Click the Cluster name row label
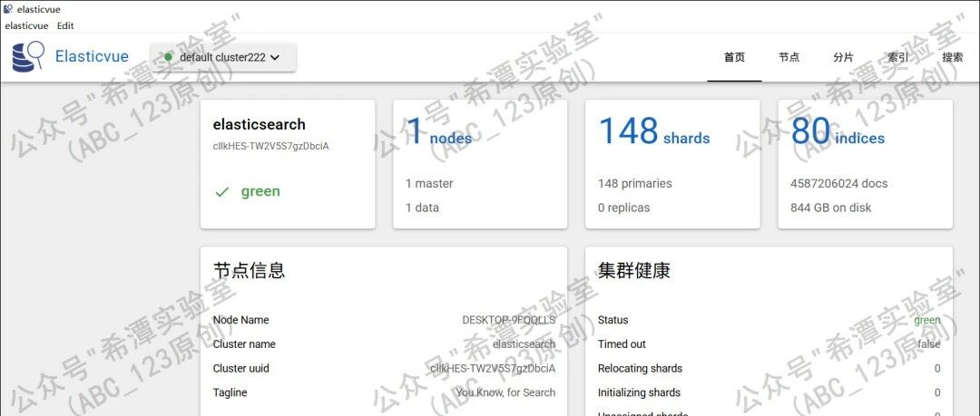This screenshot has height=416, width=980. coord(244,344)
